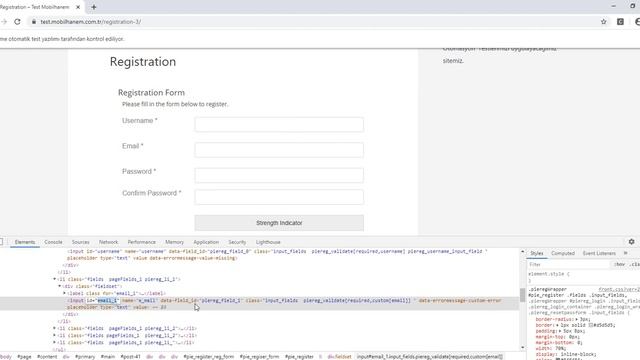Open the Performance tab
The height and width of the screenshot is (360, 640).
[x=142, y=242]
